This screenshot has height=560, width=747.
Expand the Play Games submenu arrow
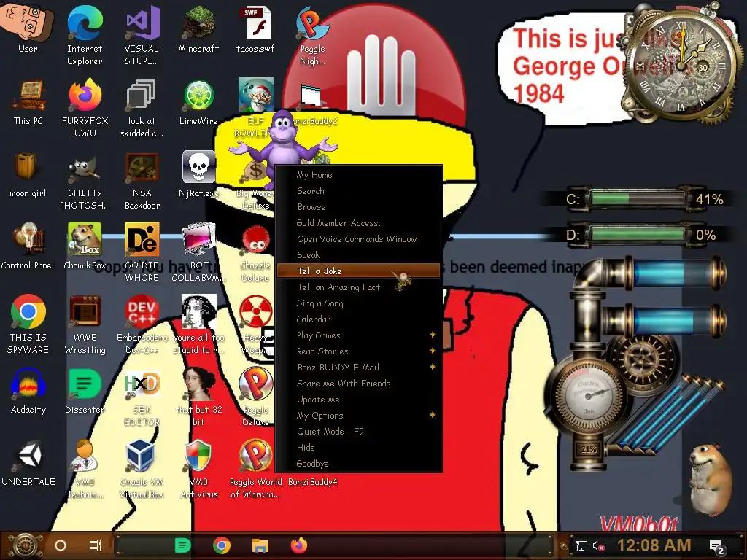click(432, 335)
